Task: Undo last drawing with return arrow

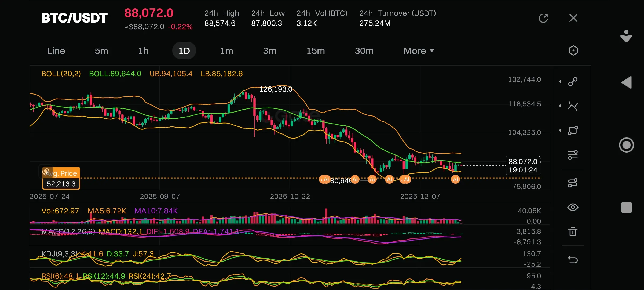Action: click(x=573, y=259)
